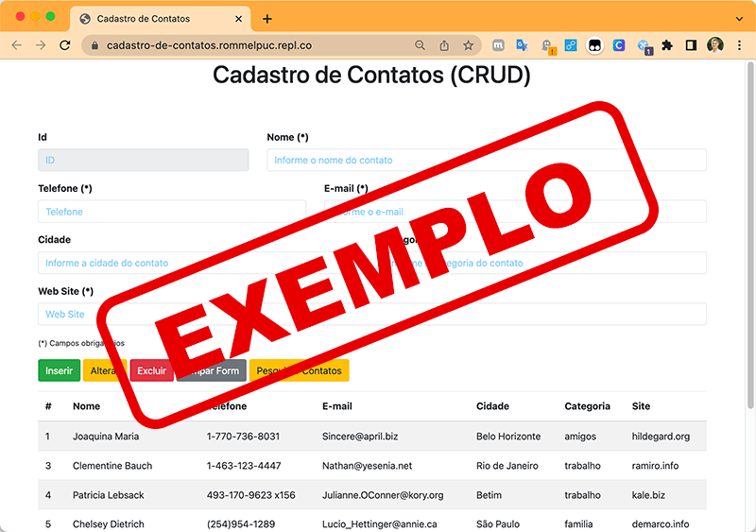Focus the Nome input field
The image size is (756, 532).
click(x=487, y=160)
